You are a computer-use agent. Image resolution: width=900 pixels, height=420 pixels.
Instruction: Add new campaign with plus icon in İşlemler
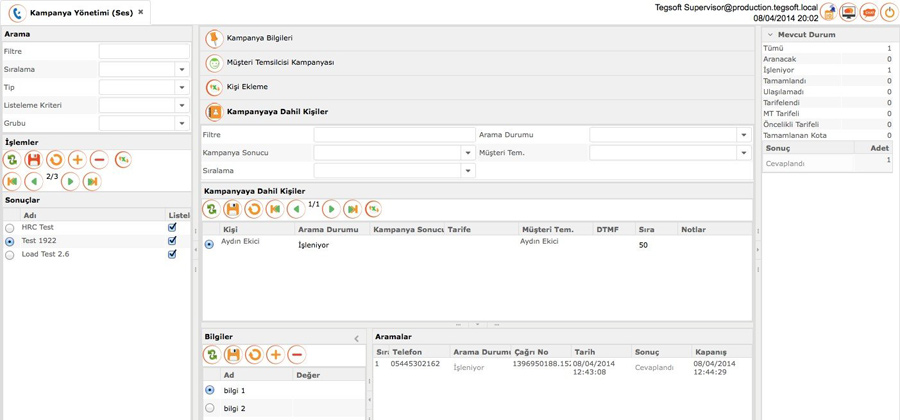(x=77, y=160)
